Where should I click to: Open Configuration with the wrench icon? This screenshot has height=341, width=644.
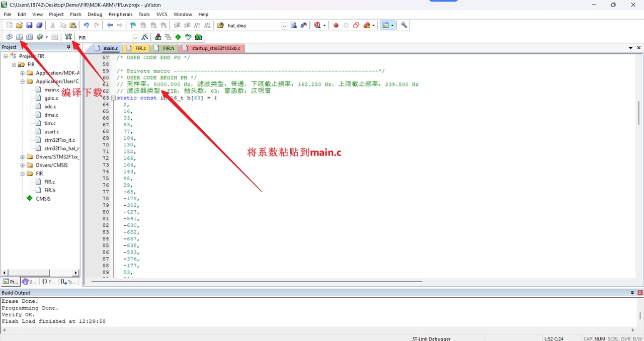(404, 25)
